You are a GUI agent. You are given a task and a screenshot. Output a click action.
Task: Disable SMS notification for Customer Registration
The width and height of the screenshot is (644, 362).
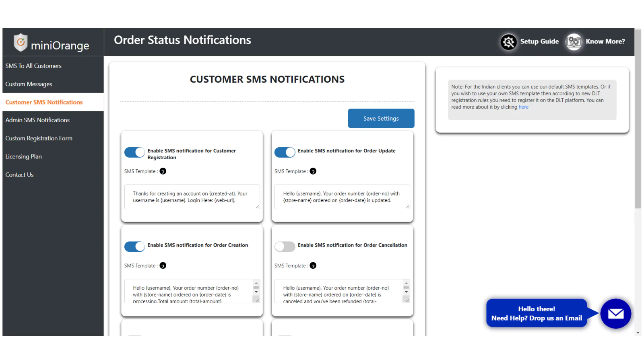tap(134, 152)
